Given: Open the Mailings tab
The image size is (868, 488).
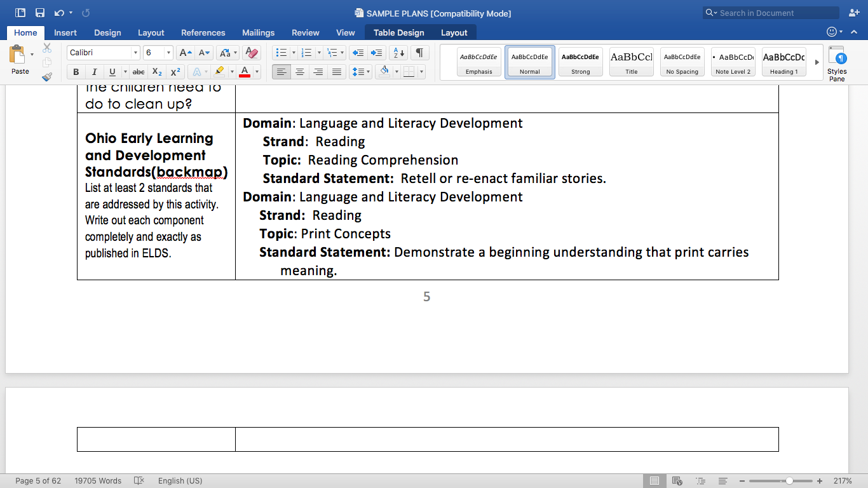Looking at the screenshot, I should pyautogui.click(x=258, y=32).
